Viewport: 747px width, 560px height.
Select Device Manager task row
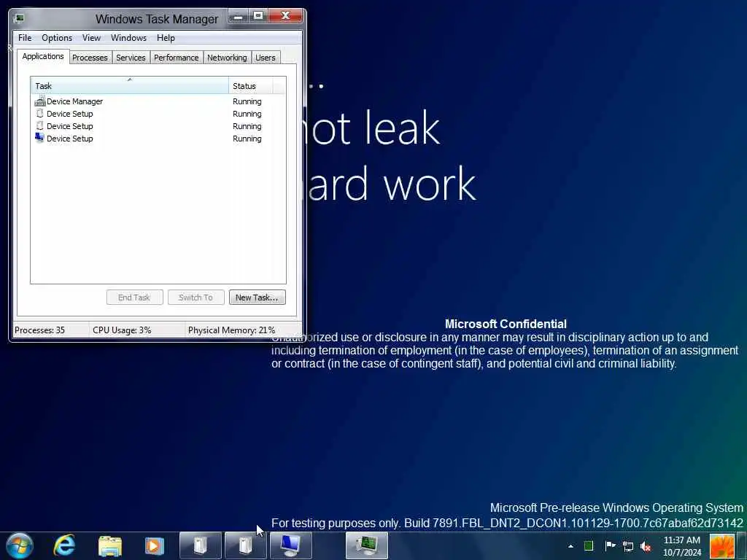point(158,101)
